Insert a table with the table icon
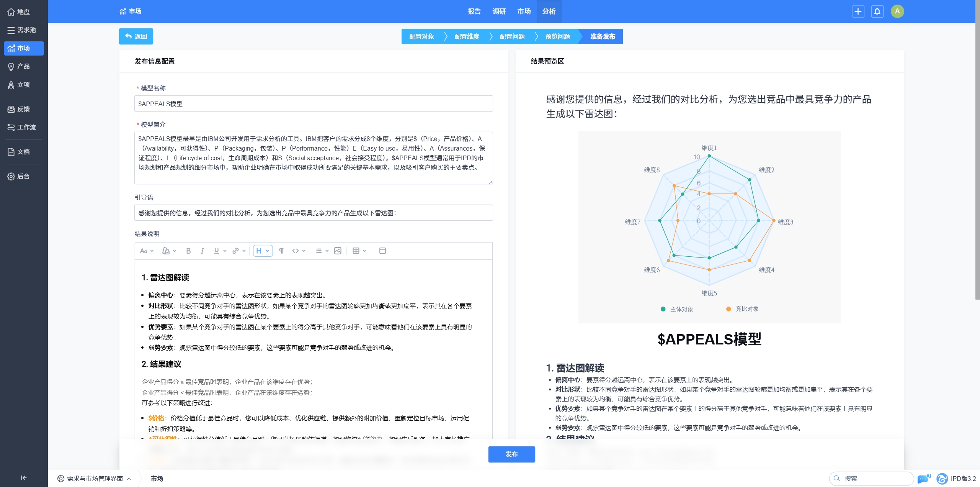The image size is (980, 487). [x=356, y=251]
